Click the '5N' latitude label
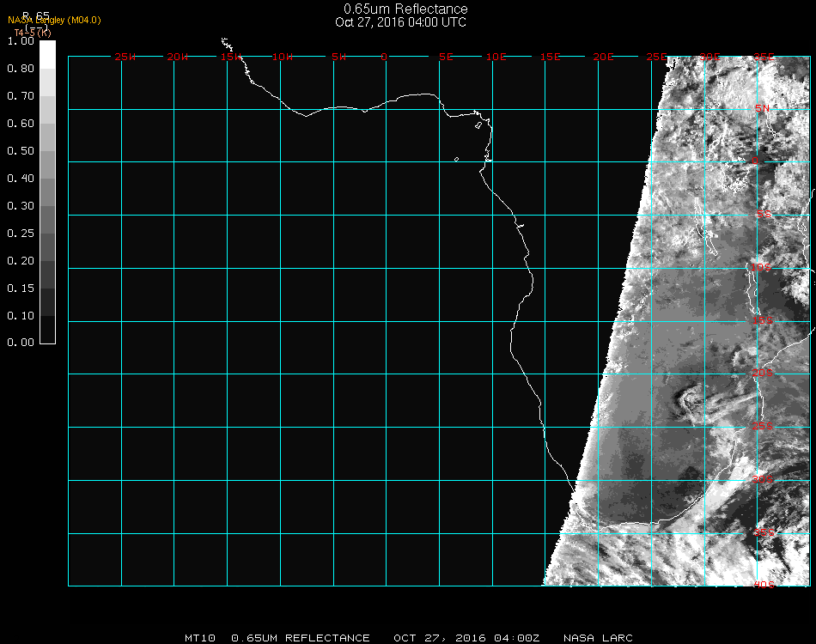This screenshot has width=816, height=644. (x=763, y=108)
